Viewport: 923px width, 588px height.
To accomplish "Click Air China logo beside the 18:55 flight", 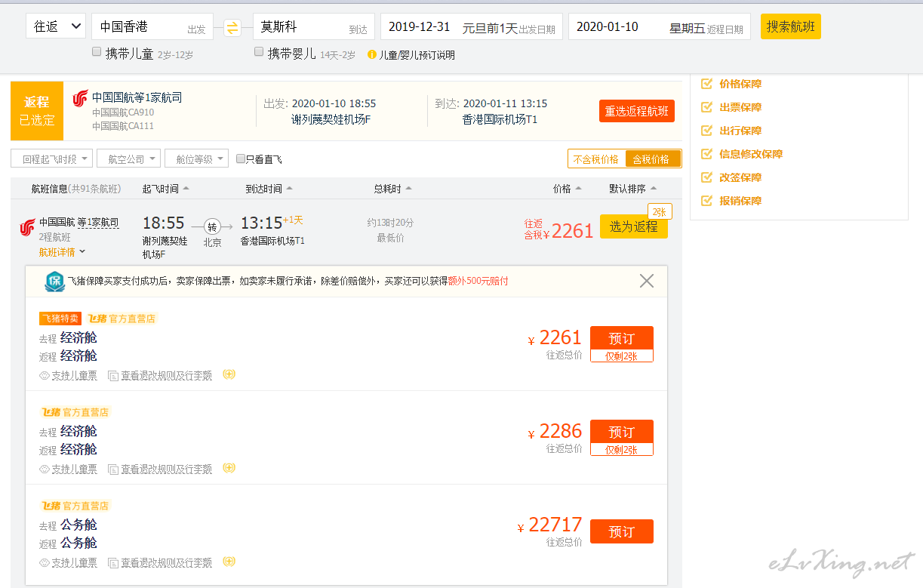I will pyautogui.click(x=27, y=227).
